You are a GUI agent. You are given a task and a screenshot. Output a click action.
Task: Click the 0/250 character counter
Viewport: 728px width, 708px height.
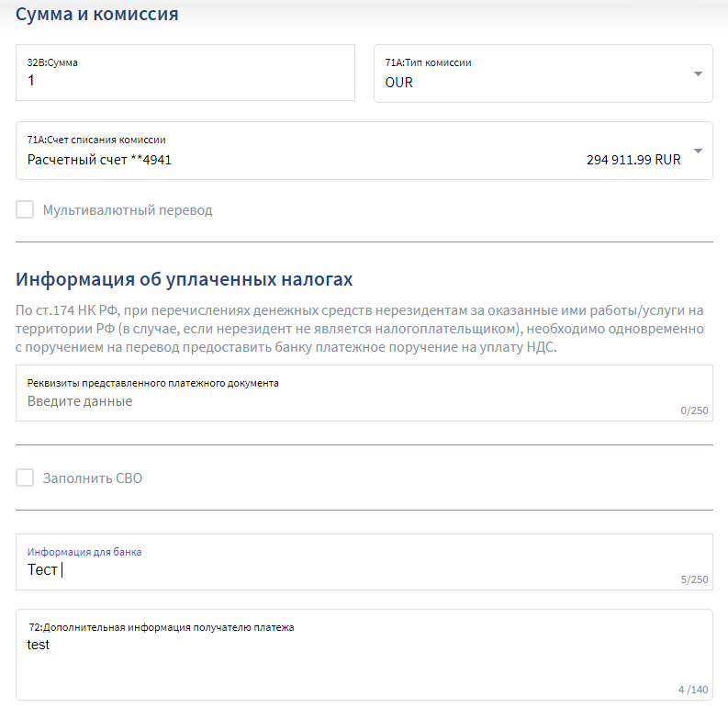pyautogui.click(x=695, y=410)
